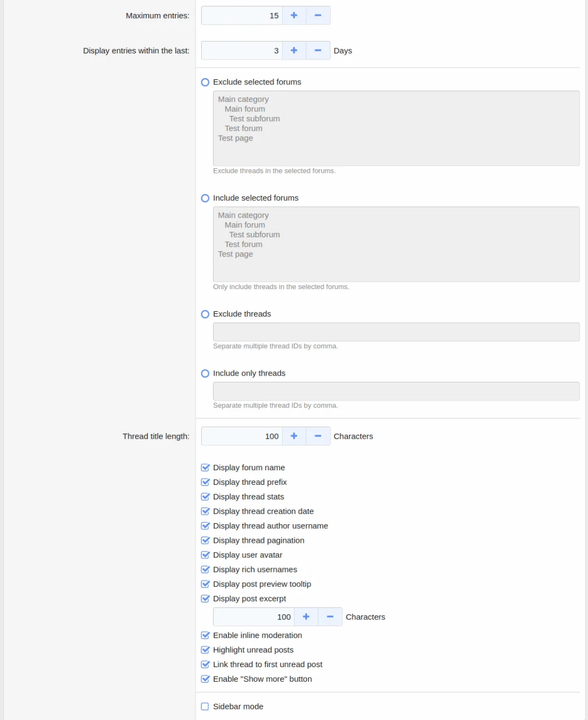Increase Thread title length value

pos(294,436)
